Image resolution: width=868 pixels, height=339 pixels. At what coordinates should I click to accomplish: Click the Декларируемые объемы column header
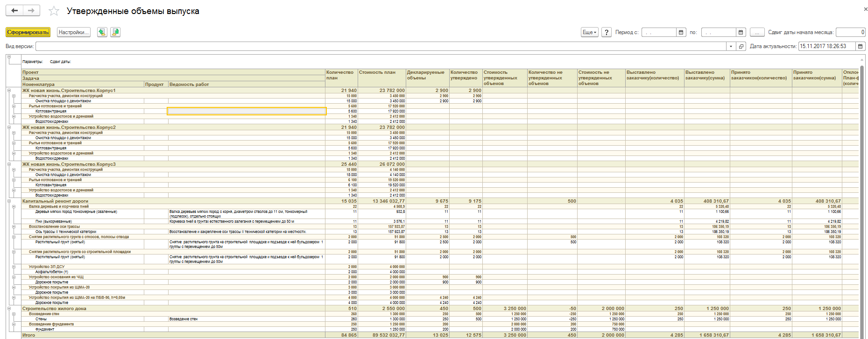tap(427, 78)
